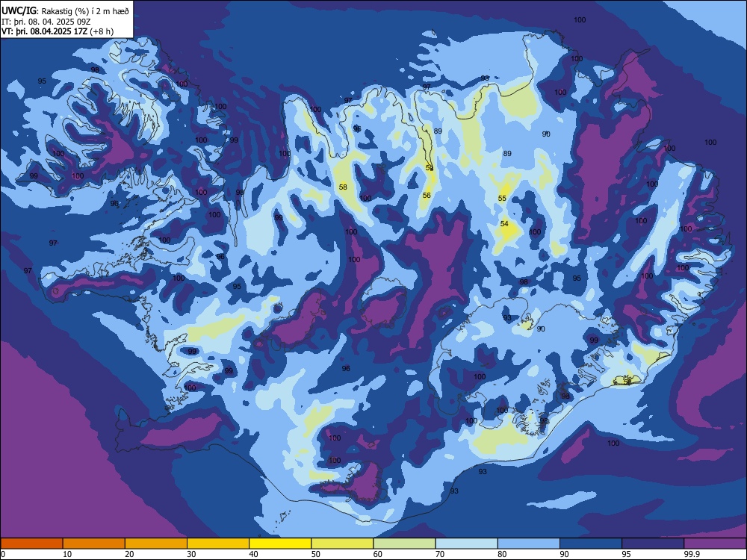The image size is (747, 560).
Task: Click the legend scale label '10'
Action: pos(67,554)
